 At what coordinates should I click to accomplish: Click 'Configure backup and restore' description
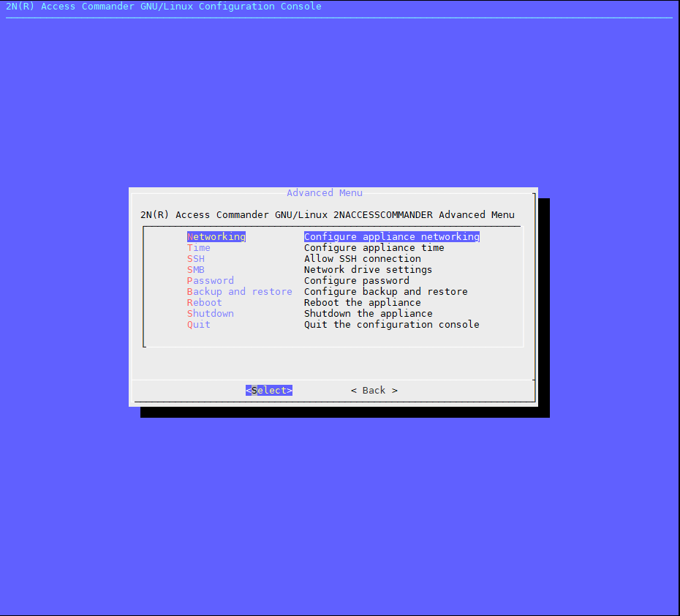click(386, 291)
